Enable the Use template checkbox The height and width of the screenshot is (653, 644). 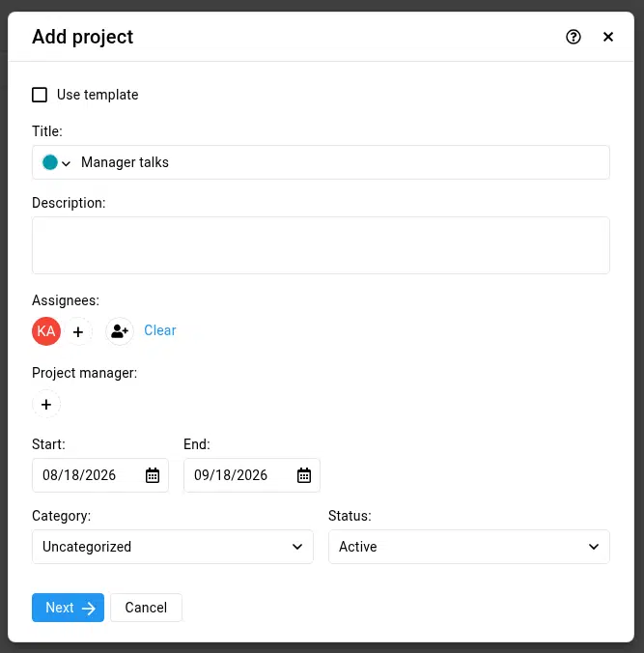click(x=40, y=95)
